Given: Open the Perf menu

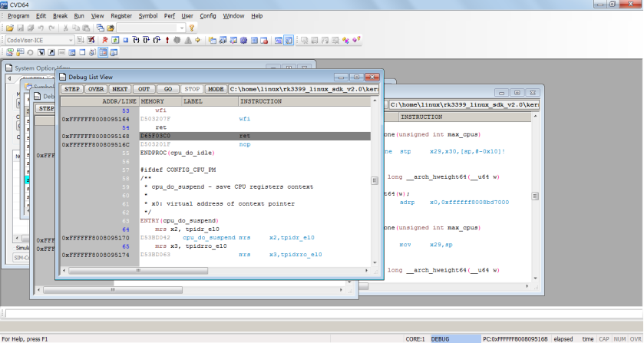Looking at the screenshot, I should point(170,15).
